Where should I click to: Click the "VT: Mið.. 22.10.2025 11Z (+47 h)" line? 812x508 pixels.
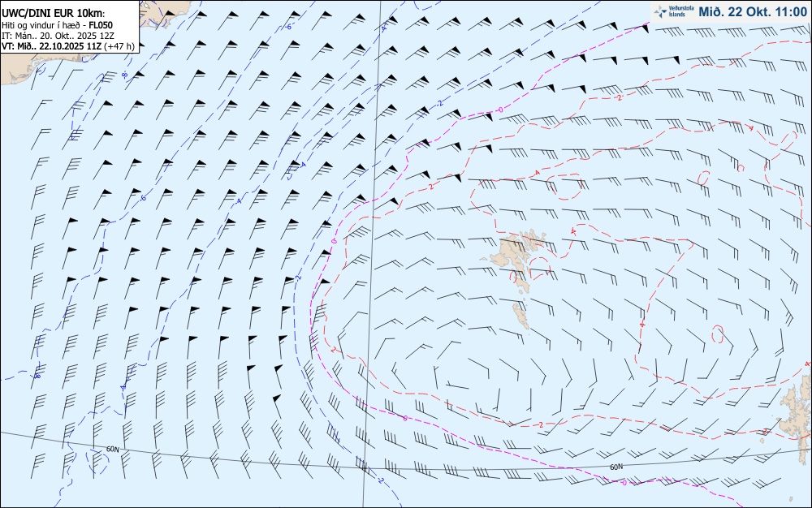click(68, 46)
